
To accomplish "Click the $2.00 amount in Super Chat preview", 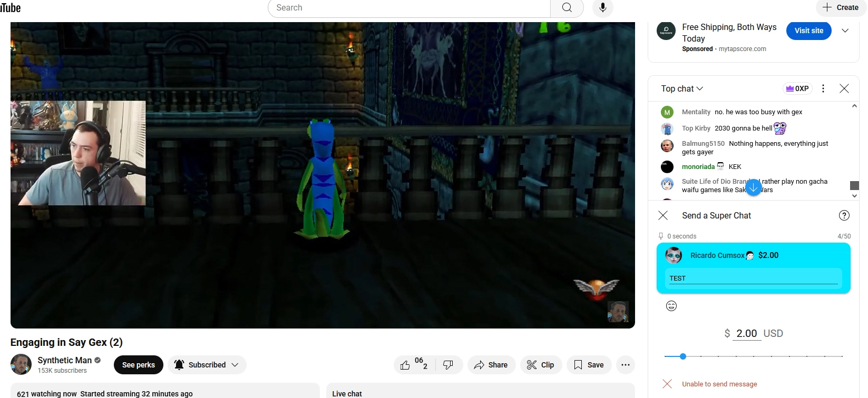I will pos(768,255).
